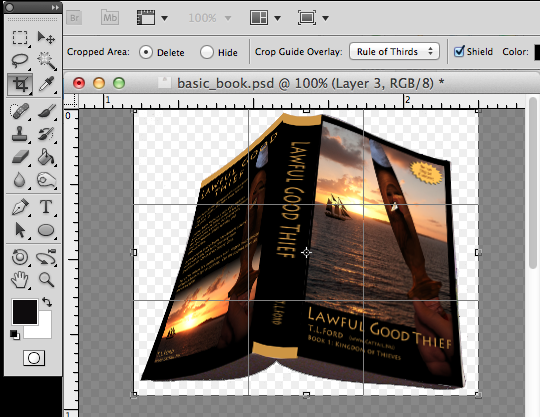This screenshot has width=540, height=417.
Task: Click the Shield Color swatch
Action: coord(537,52)
